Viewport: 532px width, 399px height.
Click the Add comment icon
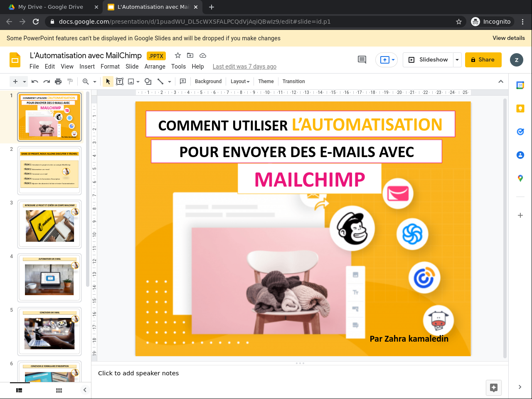tap(183, 81)
